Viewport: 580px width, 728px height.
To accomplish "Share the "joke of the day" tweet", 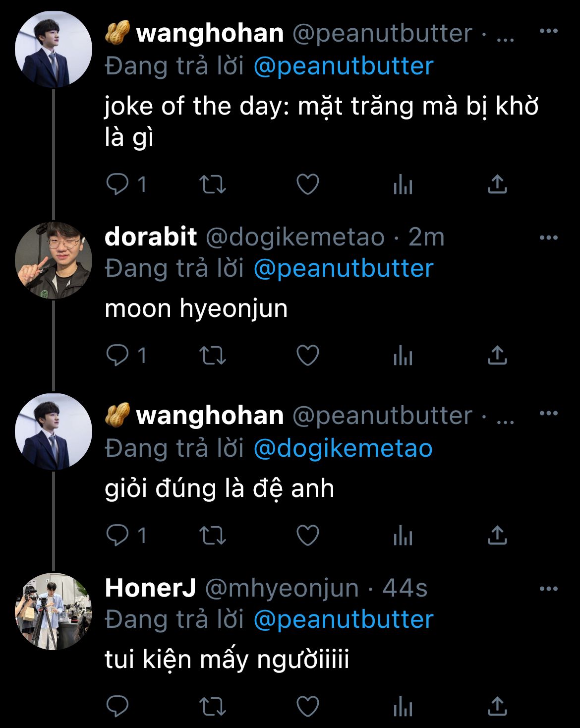I will [x=497, y=184].
